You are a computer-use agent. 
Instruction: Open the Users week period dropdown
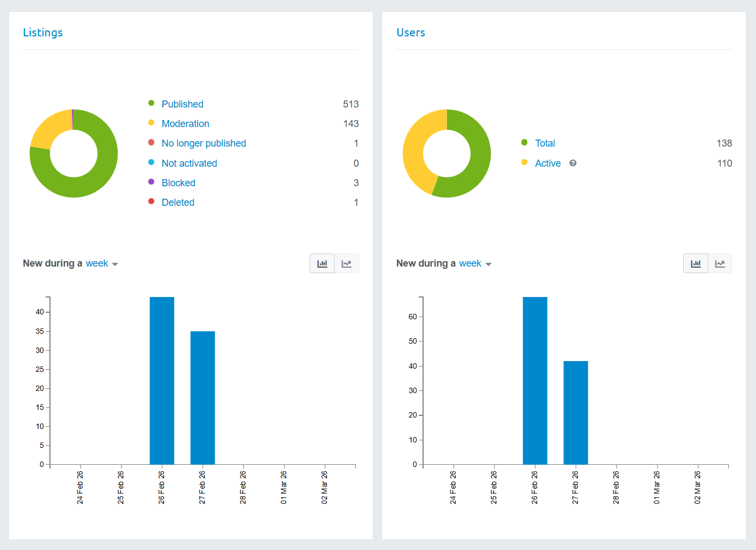pyautogui.click(x=475, y=263)
